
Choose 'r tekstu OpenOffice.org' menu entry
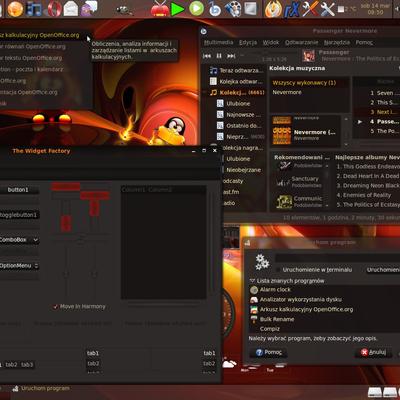tap(31, 58)
